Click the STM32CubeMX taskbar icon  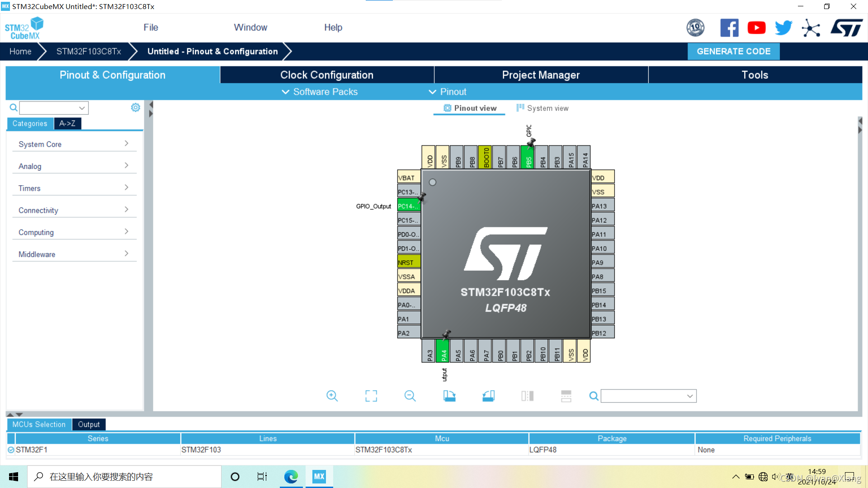coord(319,477)
